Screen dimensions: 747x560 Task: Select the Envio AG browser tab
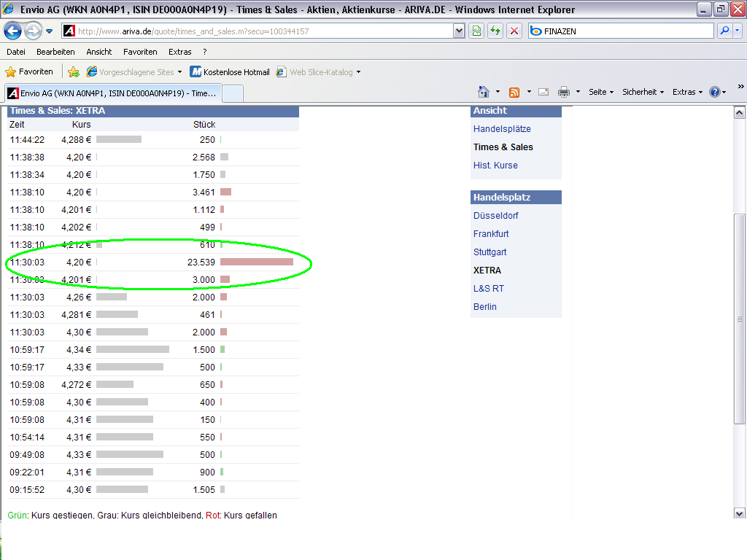(x=112, y=93)
